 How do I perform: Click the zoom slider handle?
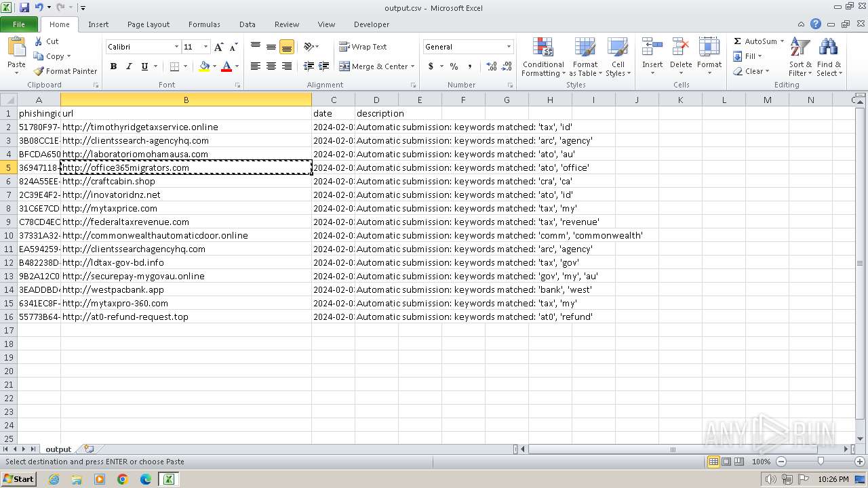click(821, 462)
